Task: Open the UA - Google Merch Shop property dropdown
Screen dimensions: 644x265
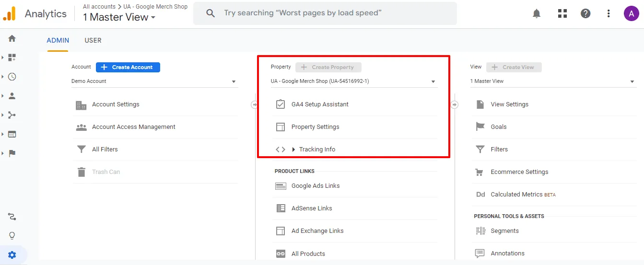Action: tap(353, 81)
